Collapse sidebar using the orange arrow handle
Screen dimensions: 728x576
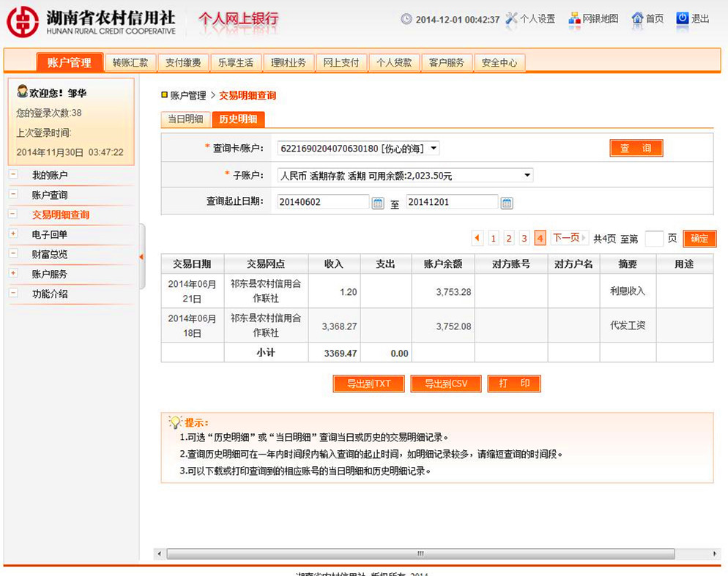[x=141, y=256]
